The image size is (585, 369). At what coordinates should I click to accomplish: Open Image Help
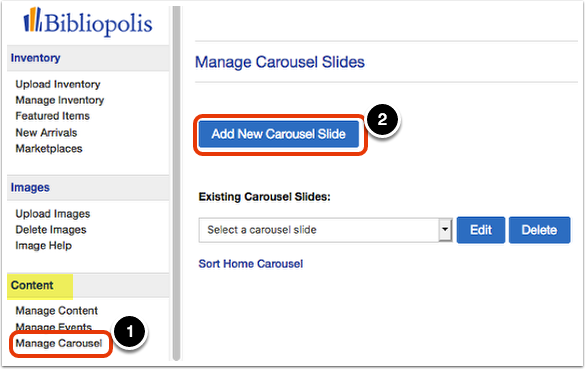(44, 246)
